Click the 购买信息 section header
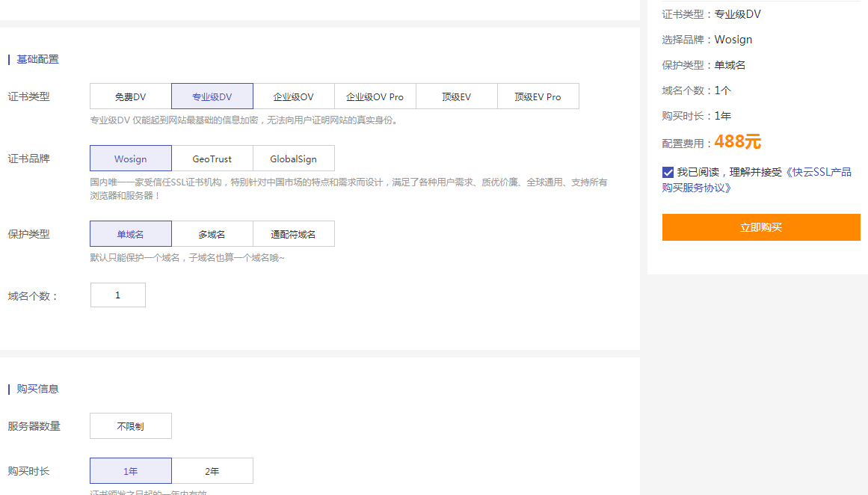Viewport: 868px width, 495px height. tap(36, 388)
